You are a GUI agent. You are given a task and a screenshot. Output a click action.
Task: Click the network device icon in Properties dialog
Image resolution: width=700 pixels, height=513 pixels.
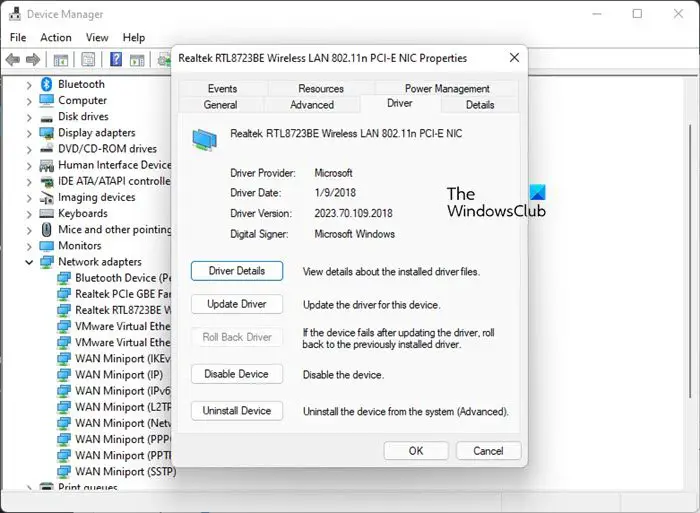pos(204,140)
